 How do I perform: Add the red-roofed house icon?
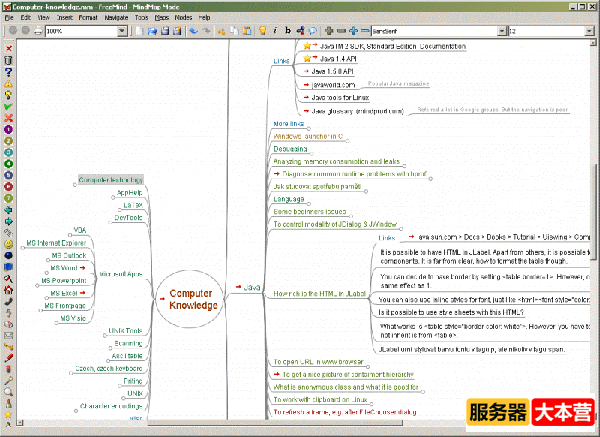click(8, 290)
